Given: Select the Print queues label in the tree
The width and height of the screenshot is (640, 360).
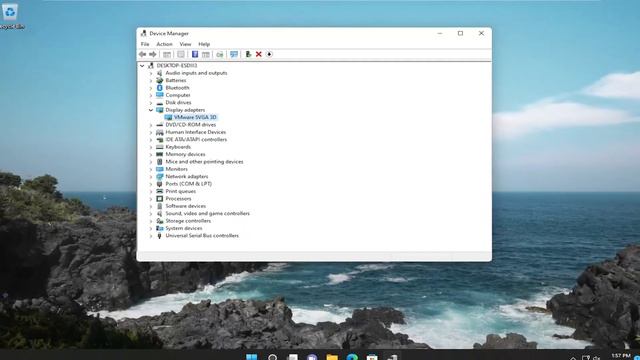Looking at the screenshot, I should 180,191.
